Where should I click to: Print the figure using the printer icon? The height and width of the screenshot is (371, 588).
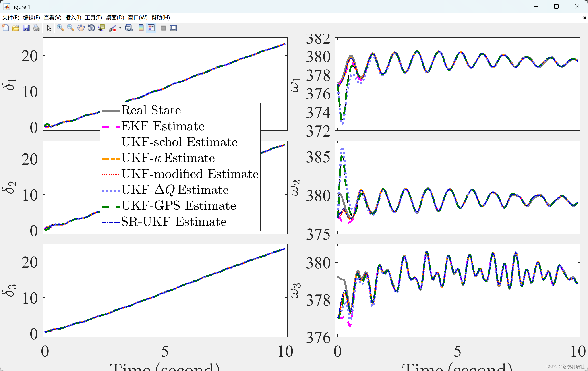pos(36,28)
